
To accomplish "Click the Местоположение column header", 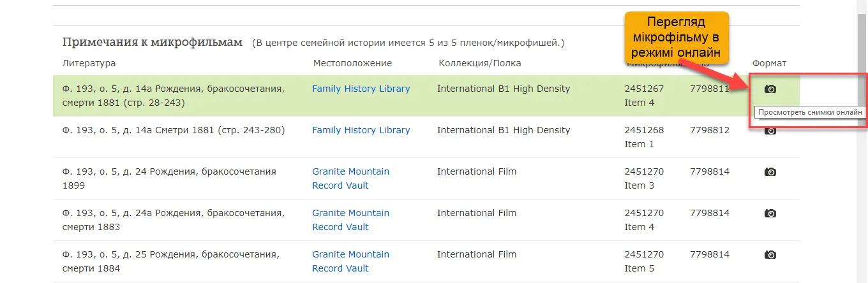I will [x=352, y=63].
